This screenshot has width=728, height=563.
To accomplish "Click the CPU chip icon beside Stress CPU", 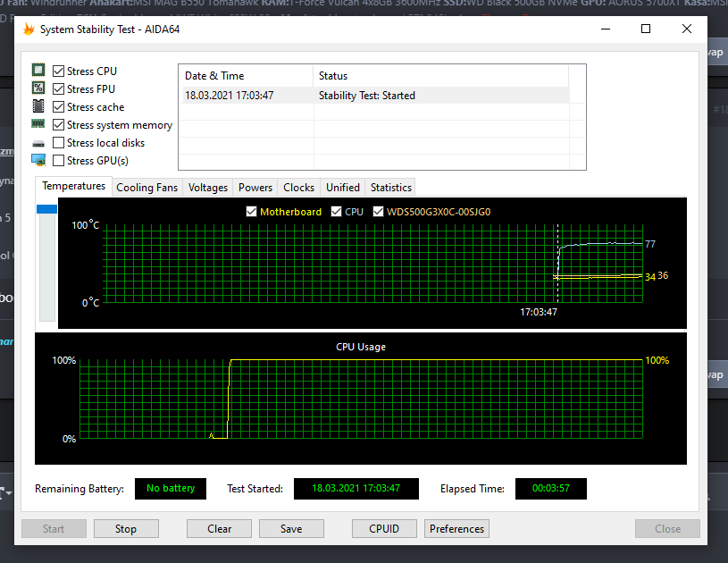I will point(38,70).
